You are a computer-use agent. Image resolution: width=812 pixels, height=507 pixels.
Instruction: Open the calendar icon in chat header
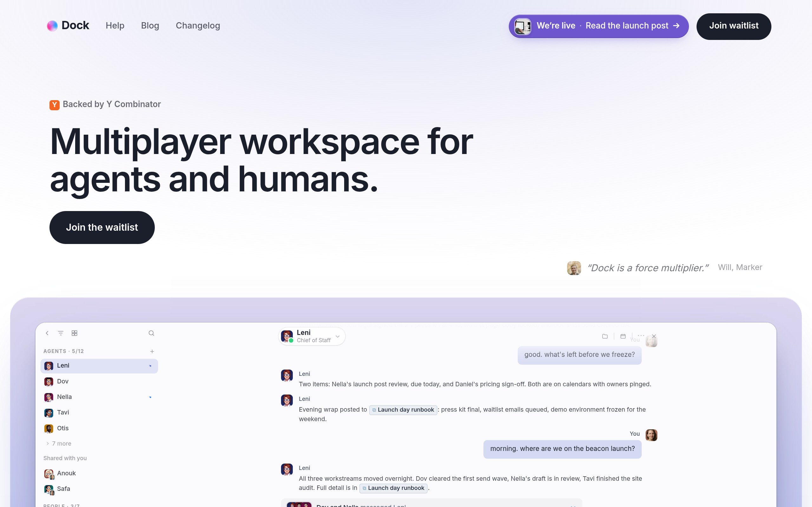coord(623,336)
